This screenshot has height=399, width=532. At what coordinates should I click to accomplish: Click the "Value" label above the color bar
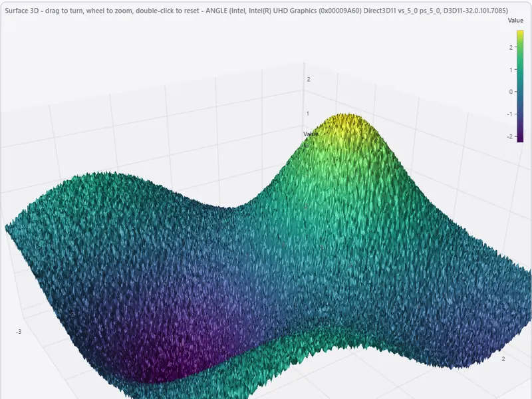click(515, 21)
